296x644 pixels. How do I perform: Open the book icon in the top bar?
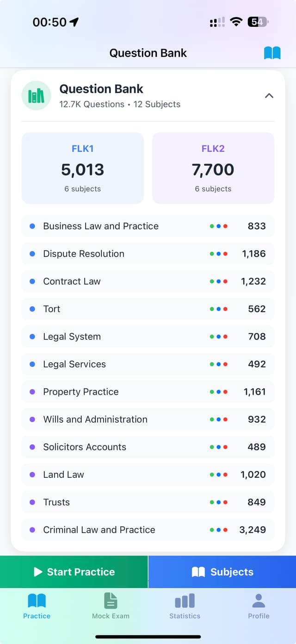pos(272,53)
